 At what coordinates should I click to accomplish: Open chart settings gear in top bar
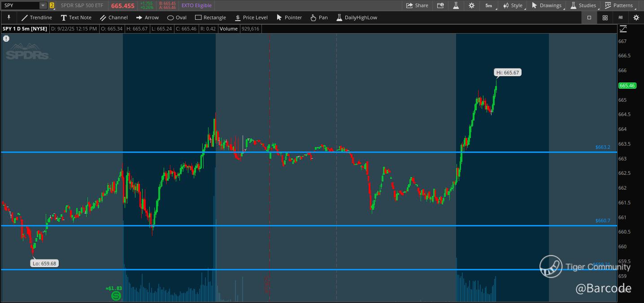[471, 5]
